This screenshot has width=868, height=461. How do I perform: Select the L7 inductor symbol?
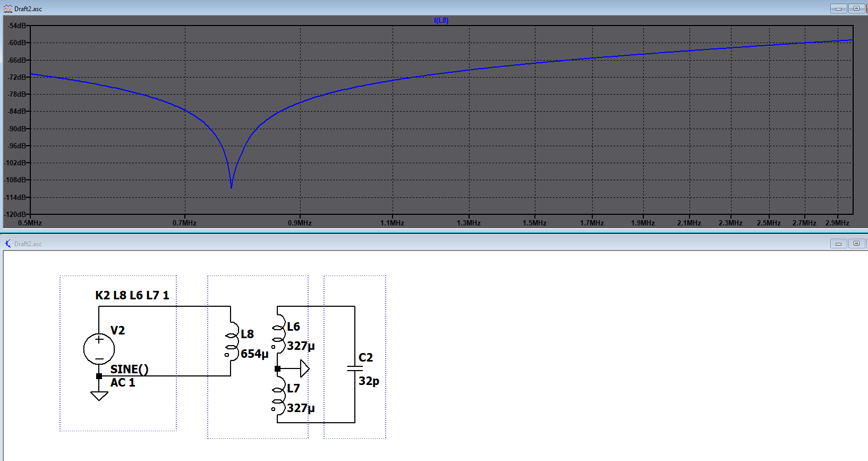(278, 396)
